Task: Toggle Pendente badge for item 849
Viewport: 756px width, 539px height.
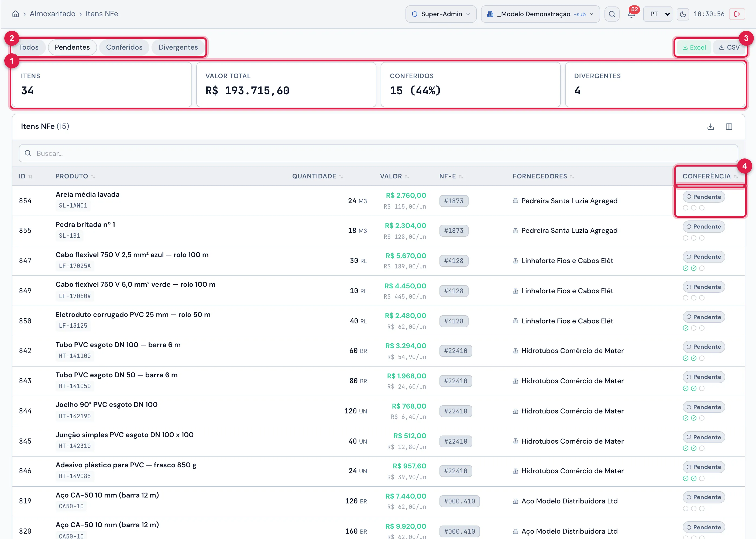Action: [x=703, y=287]
